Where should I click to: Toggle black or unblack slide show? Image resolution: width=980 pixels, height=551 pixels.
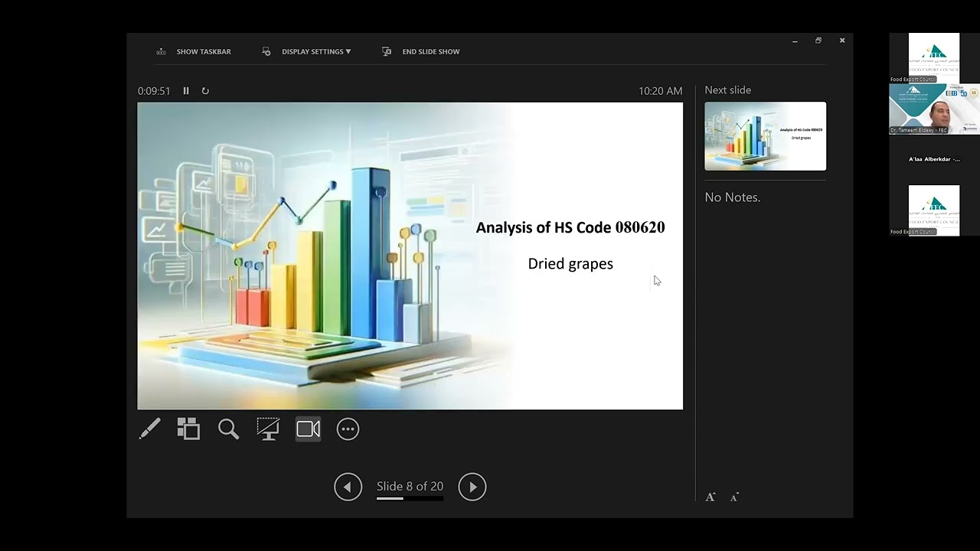pyautogui.click(x=268, y=429)
